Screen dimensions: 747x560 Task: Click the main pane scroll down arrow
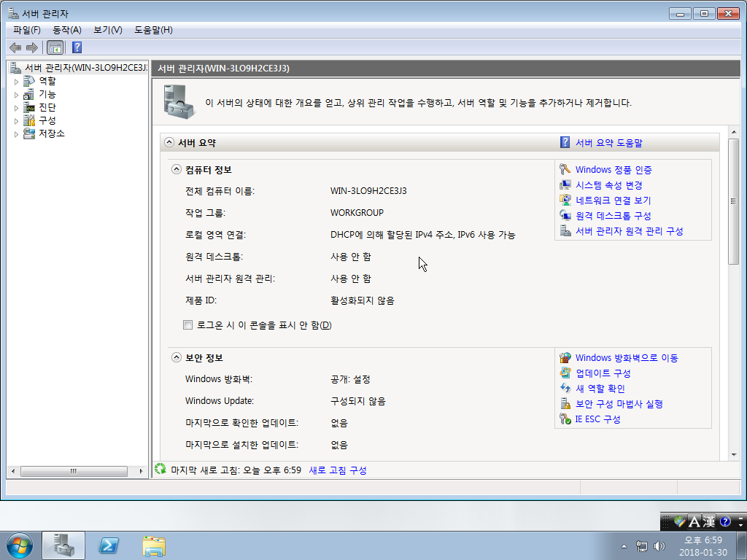click(x=733, y=455)
